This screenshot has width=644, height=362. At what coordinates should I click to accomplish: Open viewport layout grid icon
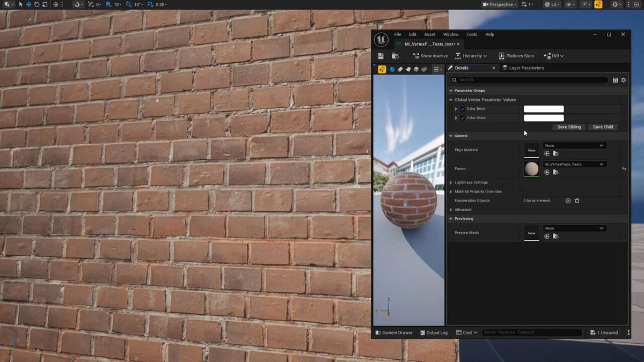coord(636,4)
